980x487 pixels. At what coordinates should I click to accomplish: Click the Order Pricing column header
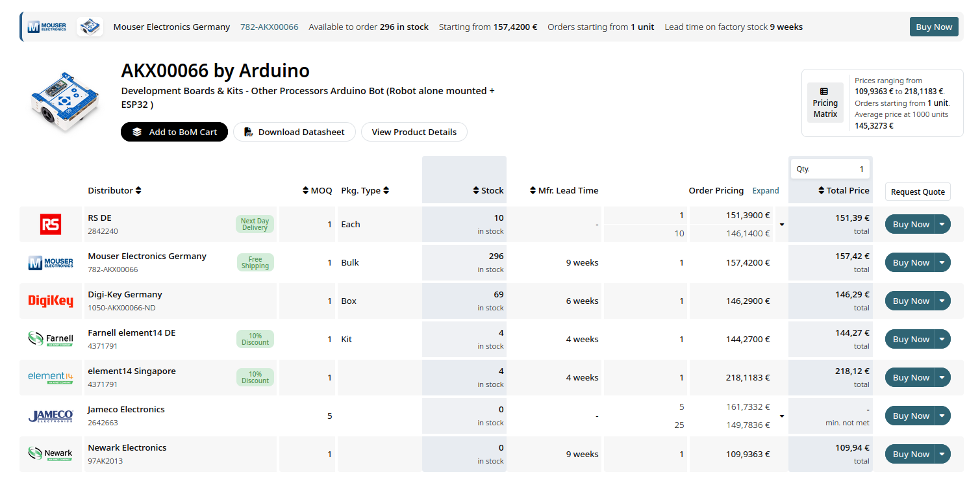click(x=716, y=190)
